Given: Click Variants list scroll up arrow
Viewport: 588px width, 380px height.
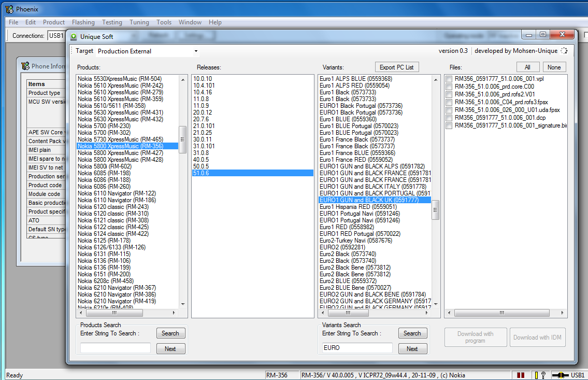Looking at the screenshot, I should pyautogui.click(x=435, y=79).
